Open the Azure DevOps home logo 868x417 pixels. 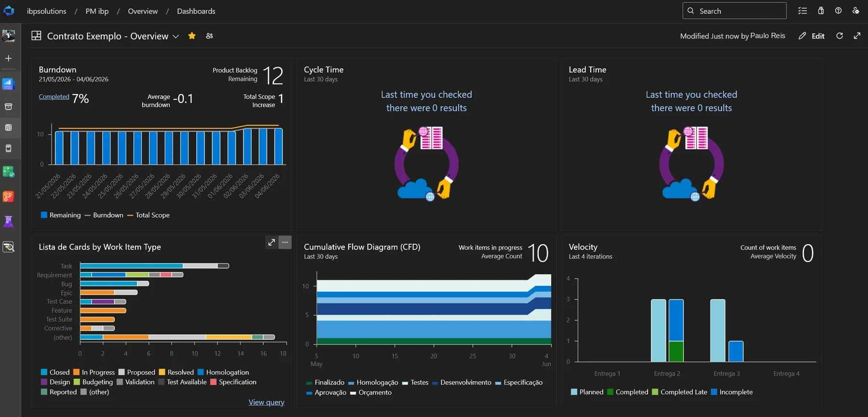click(9, 11)
